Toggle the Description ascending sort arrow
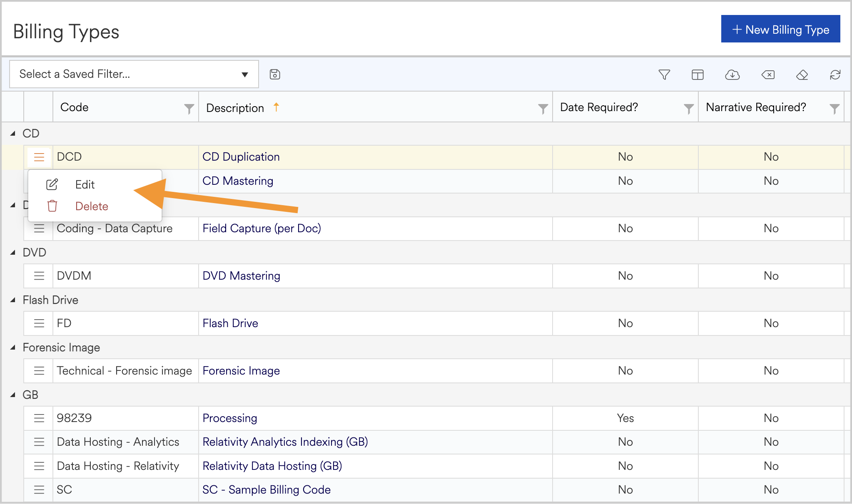Screen dimensions: 852x504 pos(276,107)
